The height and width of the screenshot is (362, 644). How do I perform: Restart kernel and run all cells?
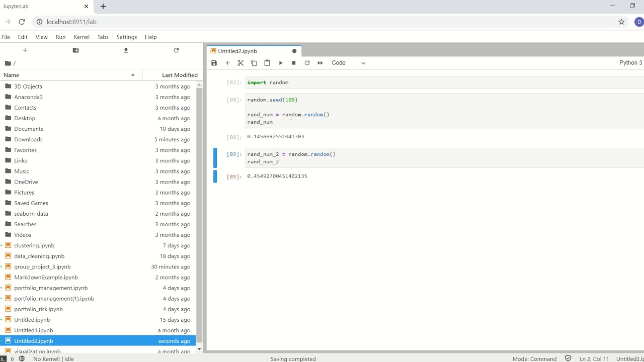coord(320,63)
